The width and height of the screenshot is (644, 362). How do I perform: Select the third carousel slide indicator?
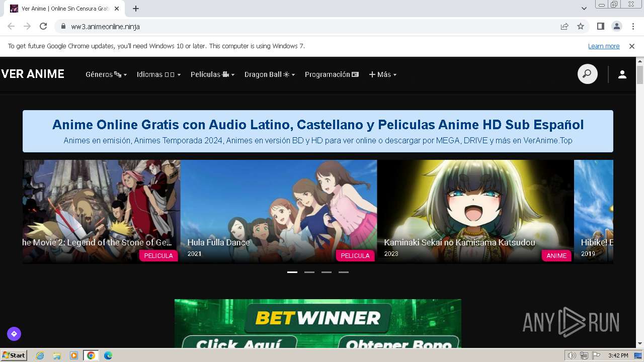[327, 272]
